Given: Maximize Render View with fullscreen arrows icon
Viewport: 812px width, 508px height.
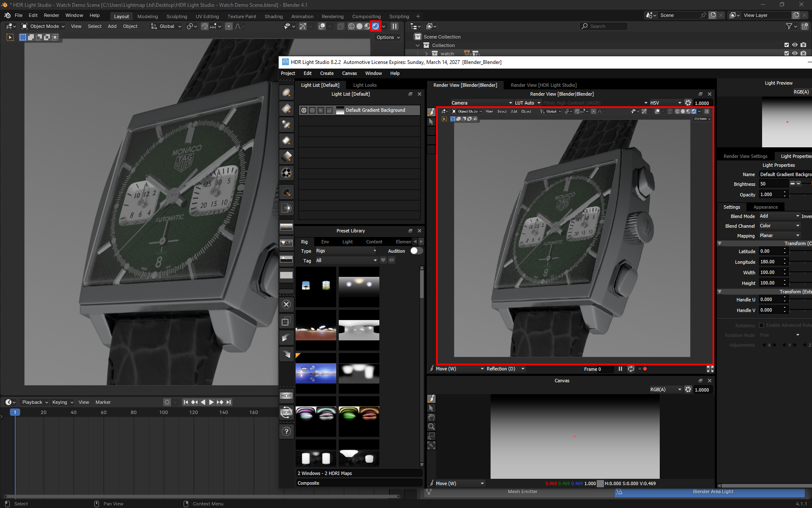Looking at the screenshot, I should point(710,369).
